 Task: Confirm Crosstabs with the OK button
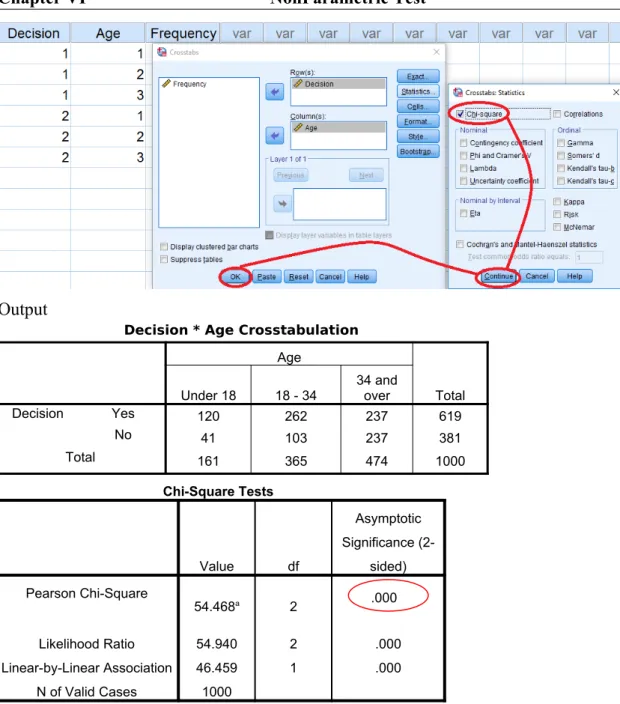tap(235, 277)
